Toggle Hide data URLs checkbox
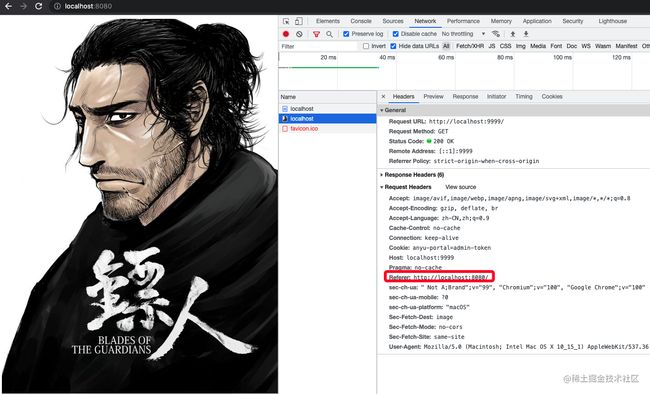 (x=393, y=46)
